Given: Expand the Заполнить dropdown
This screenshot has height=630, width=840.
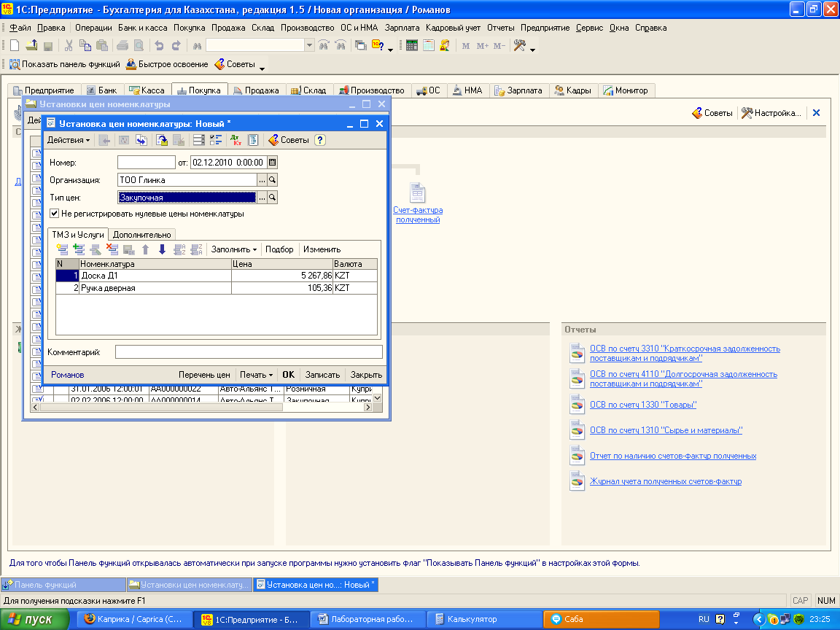Looking at the screenshot, I should (x=233, y=249).
